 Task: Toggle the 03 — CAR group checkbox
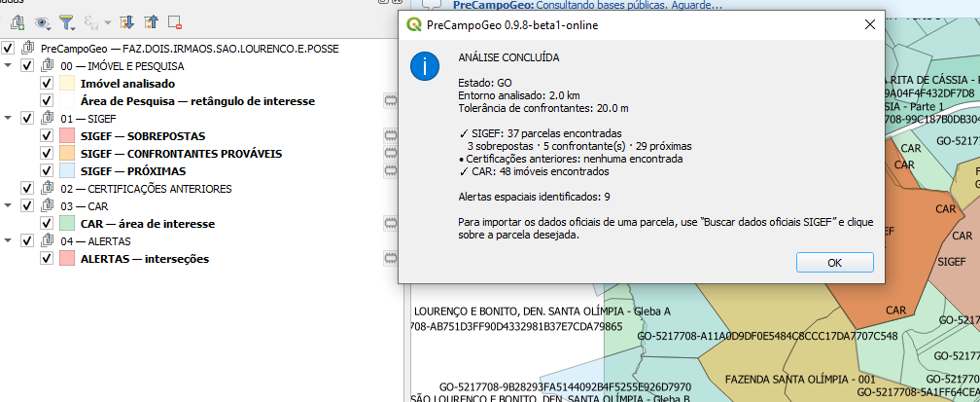click(27, 206)
